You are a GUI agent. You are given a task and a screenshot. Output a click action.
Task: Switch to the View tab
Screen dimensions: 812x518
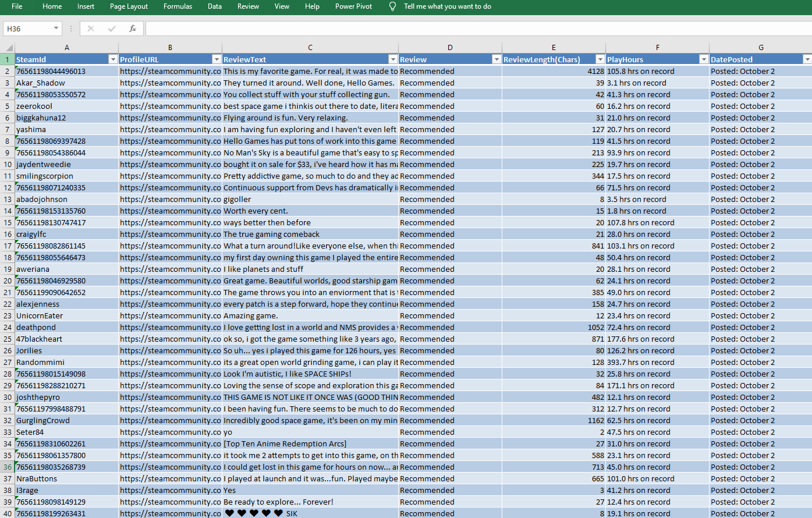(282, 6)
